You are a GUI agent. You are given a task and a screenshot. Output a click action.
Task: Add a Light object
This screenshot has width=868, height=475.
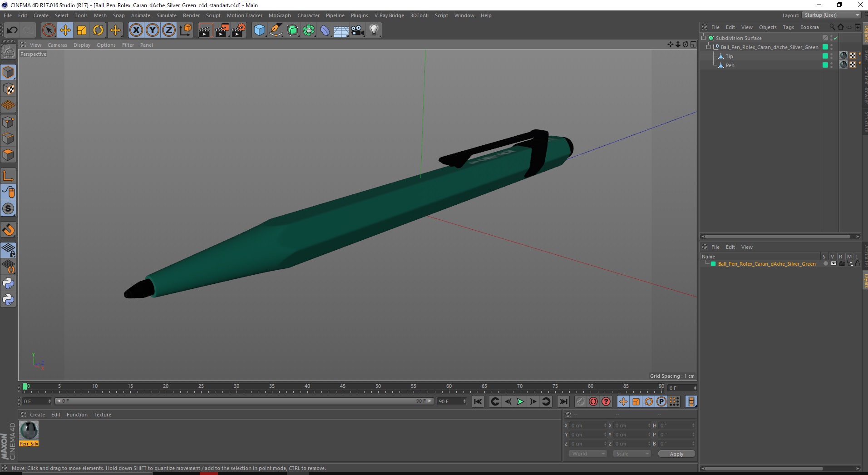(x=374, y=30)
